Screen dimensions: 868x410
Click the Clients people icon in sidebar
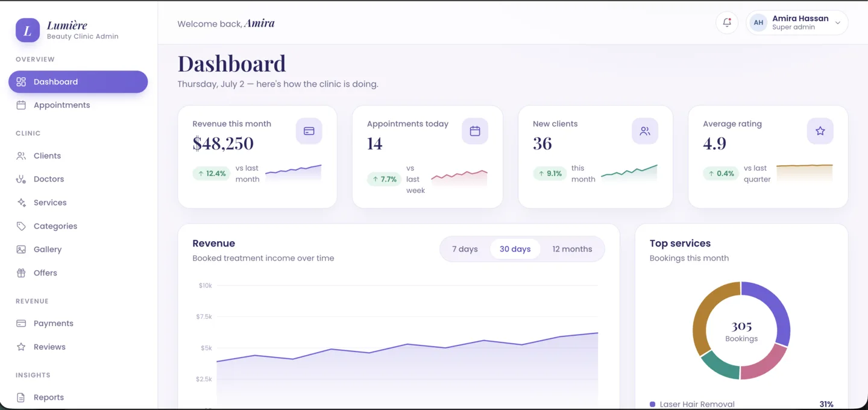pyautogui.click(x=21, y=156)
